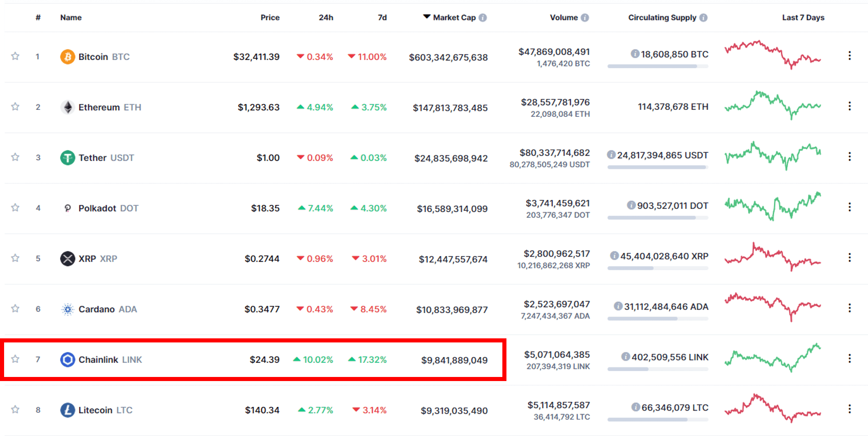
Task: Star Chainlink to add to watchlist
Action: 15,359
